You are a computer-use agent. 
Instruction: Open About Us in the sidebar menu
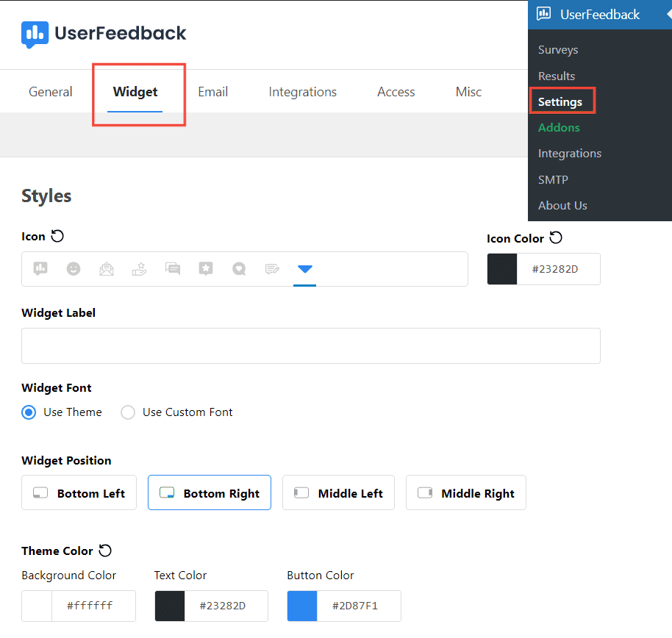562,206
